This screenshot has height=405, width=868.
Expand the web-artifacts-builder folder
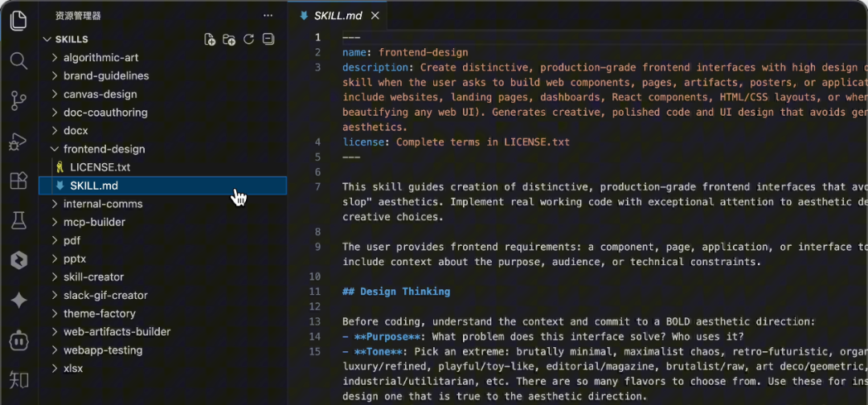point(55,331)
